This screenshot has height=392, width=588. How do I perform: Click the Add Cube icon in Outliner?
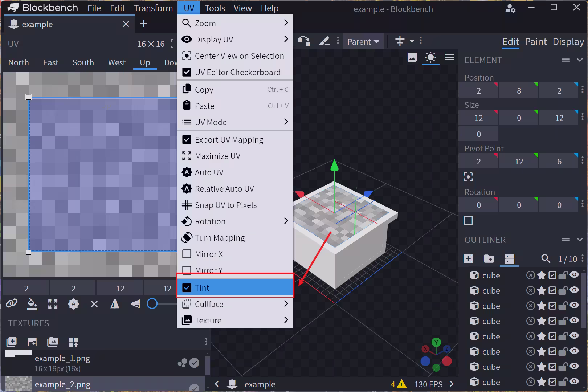tap(468, 258)
